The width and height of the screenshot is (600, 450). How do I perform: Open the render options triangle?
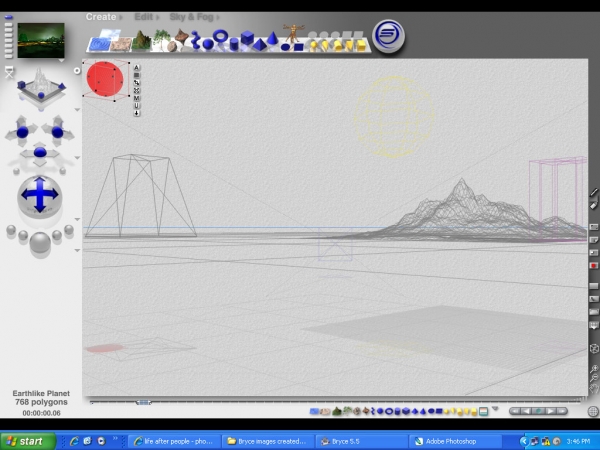click(77, 250)
